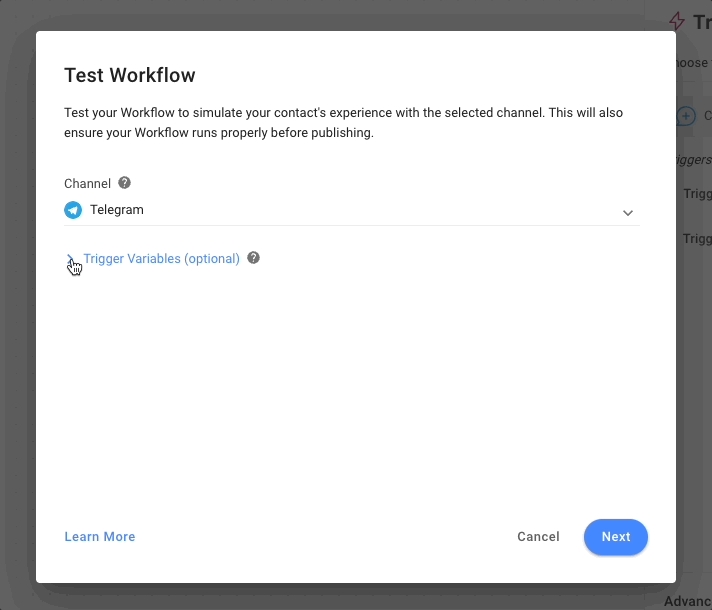Image resolution: width=712 pixels, height=610 pixels.
Task: Click help icon next to Trigger Variables
Action: click(x=254, y=258)
